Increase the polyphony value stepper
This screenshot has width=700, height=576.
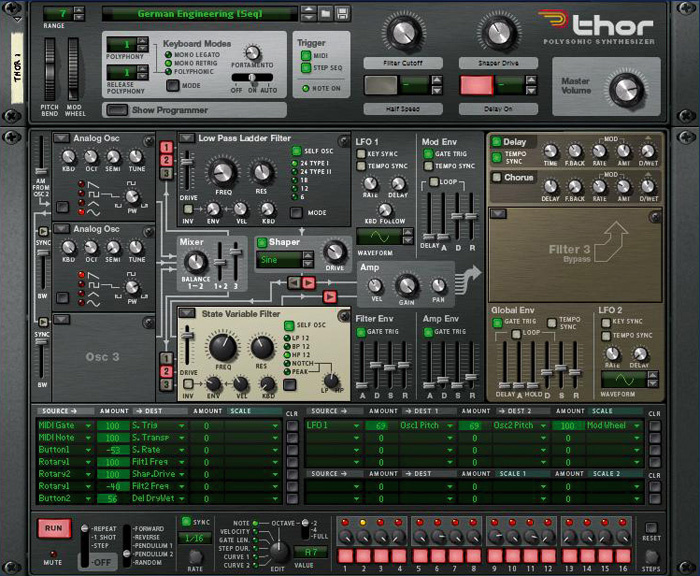coord(142,41)
